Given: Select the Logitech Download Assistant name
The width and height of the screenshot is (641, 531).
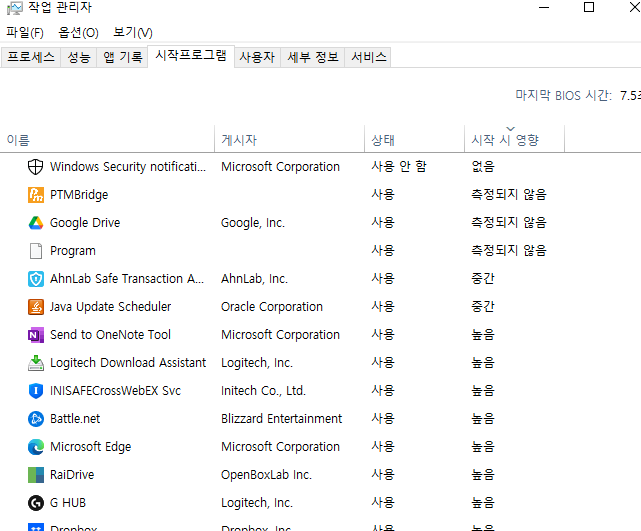Looking at the screenshot, I should point(128,363).
